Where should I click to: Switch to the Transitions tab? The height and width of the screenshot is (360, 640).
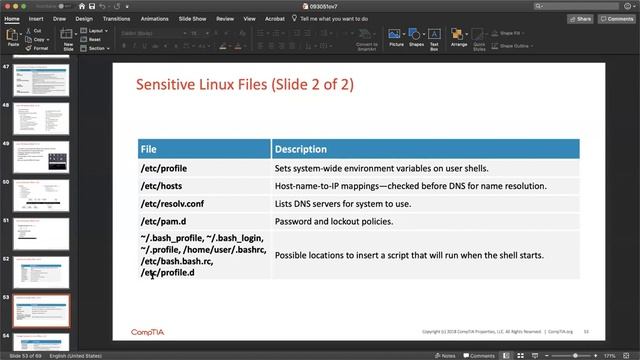point(116,19)
